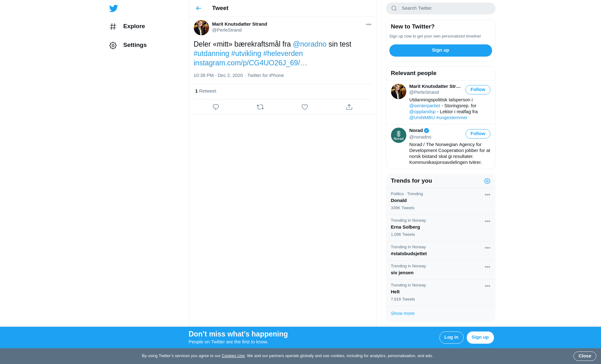Open the Cookies Use link

pos(233,356)
